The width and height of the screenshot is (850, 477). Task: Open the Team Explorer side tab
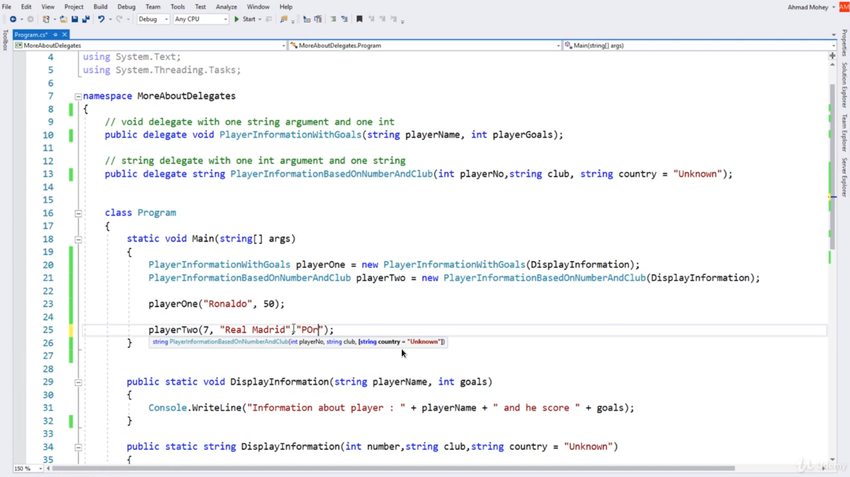click(844, 133)
